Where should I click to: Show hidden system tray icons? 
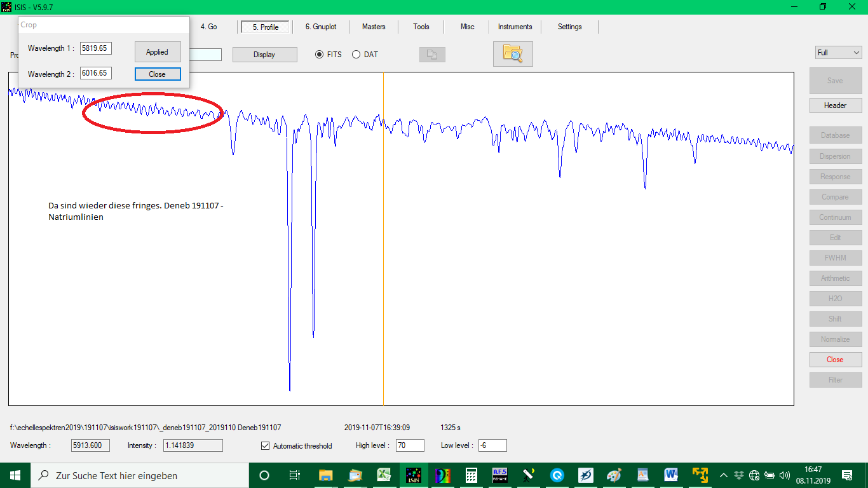click(723, 475)
